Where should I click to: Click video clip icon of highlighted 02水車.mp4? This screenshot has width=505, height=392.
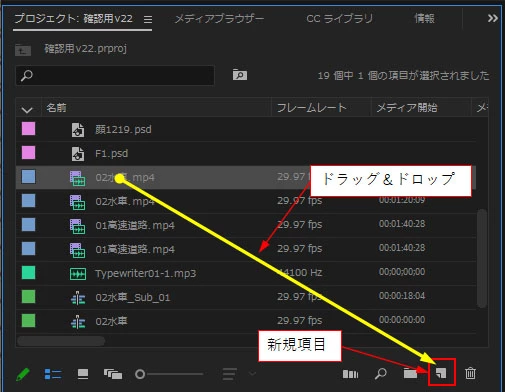coord(77,178)
